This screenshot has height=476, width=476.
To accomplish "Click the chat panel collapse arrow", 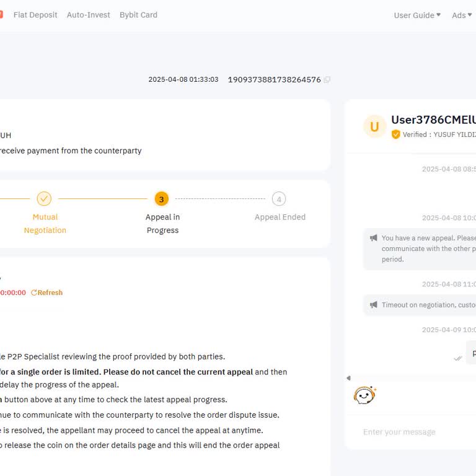I will tap(348, 378).
